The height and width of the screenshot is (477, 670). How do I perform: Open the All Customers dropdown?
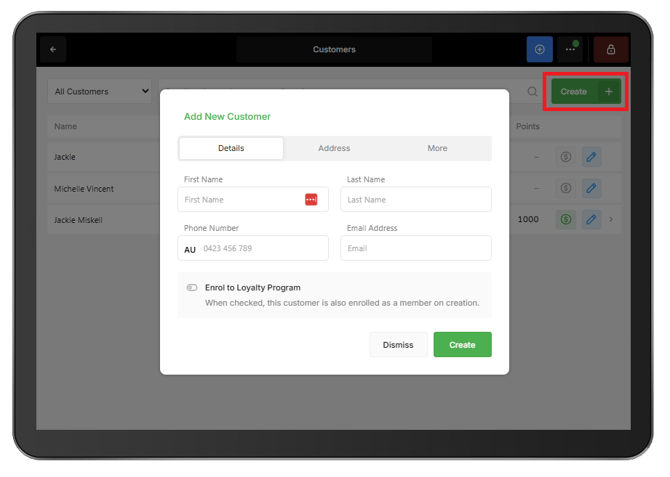tap(99, 91)
